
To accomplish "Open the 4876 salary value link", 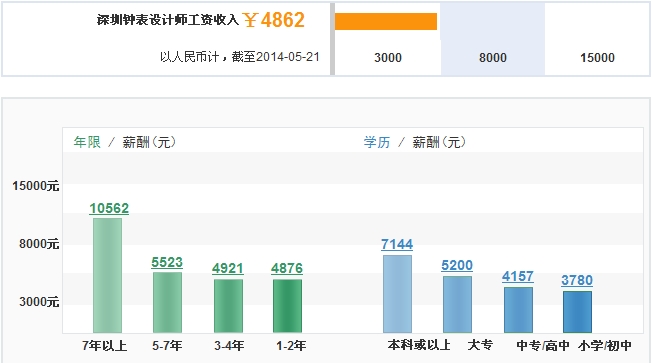I will coord(287,269).
